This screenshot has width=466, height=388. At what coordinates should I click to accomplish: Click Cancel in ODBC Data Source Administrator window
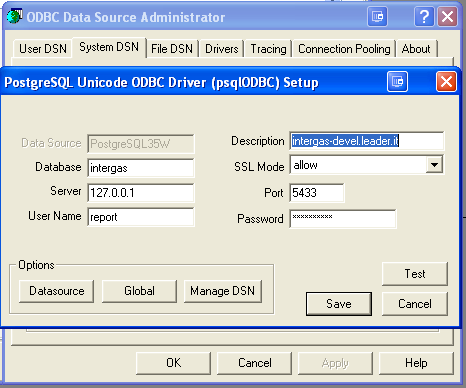(255, 363)
